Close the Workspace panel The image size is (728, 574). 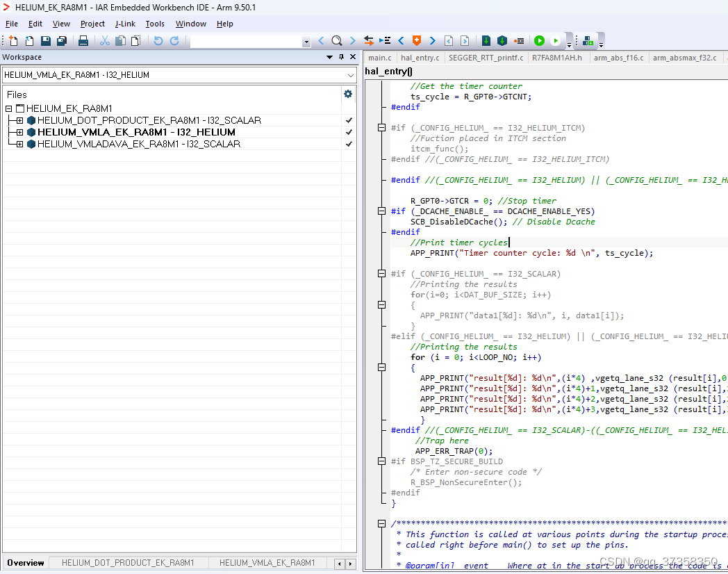353,57
